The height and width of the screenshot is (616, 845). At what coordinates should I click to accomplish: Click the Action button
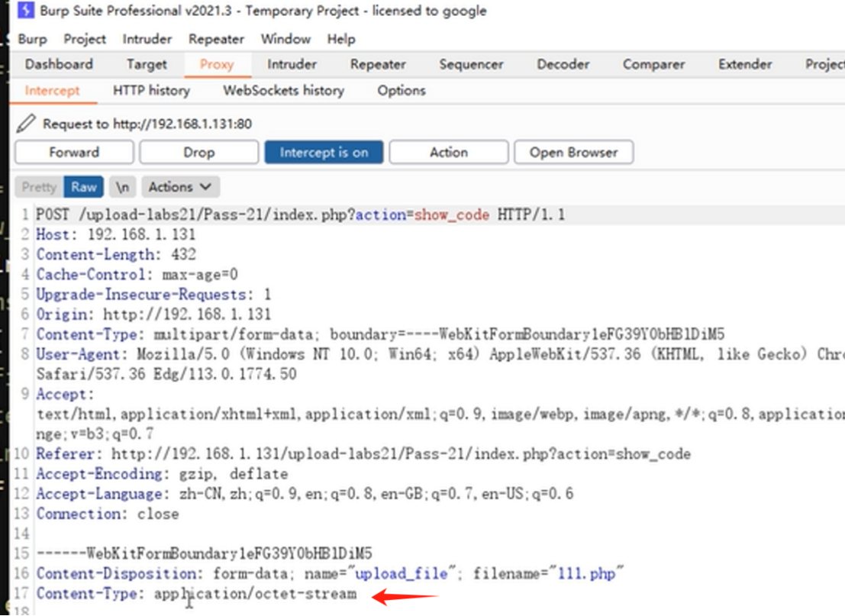click(448, 152)
